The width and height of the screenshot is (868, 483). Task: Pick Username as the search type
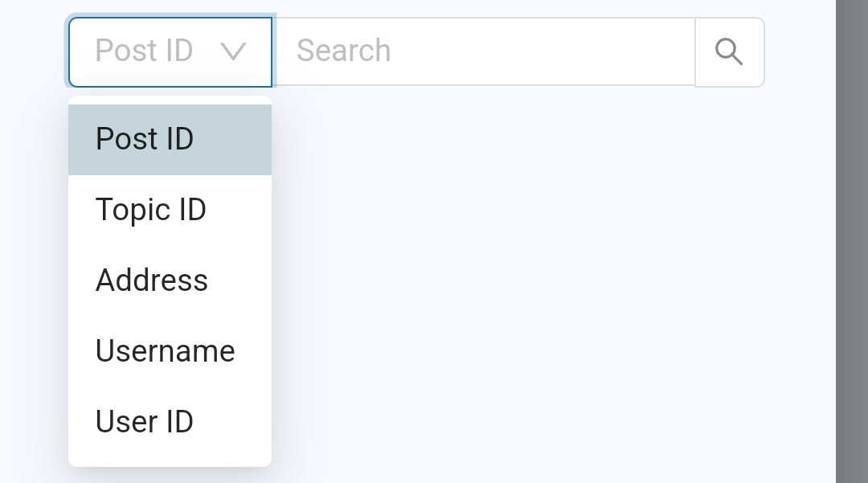(x=170, y=352)
